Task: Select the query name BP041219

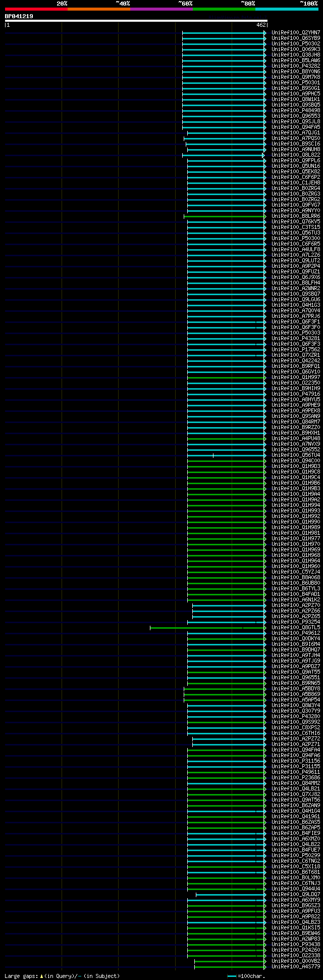Action: (19, 16)
